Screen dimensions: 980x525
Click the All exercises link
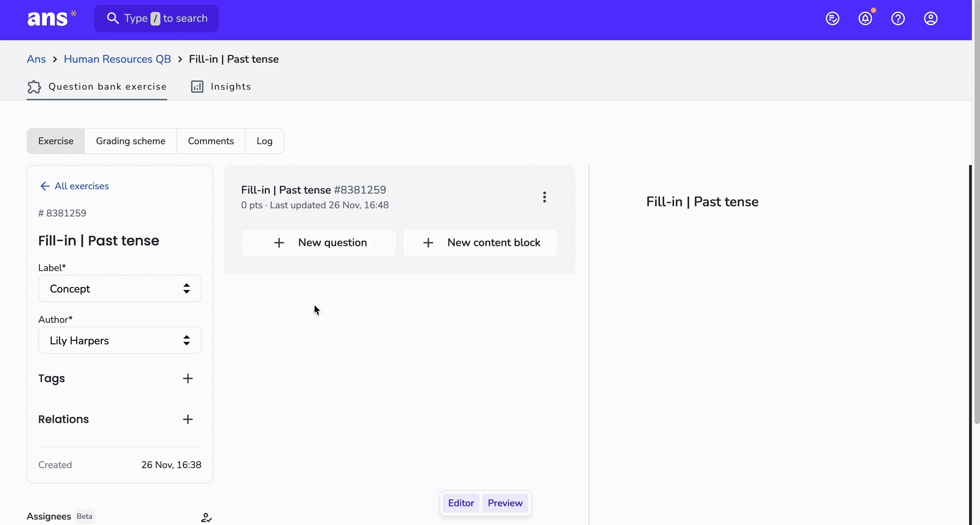pyautogui.click(x=82, y=186)
